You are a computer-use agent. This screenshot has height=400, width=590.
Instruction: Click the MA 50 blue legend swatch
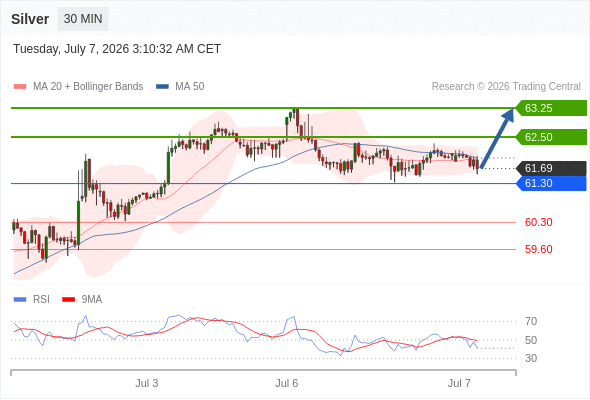(x=162, y=87)
